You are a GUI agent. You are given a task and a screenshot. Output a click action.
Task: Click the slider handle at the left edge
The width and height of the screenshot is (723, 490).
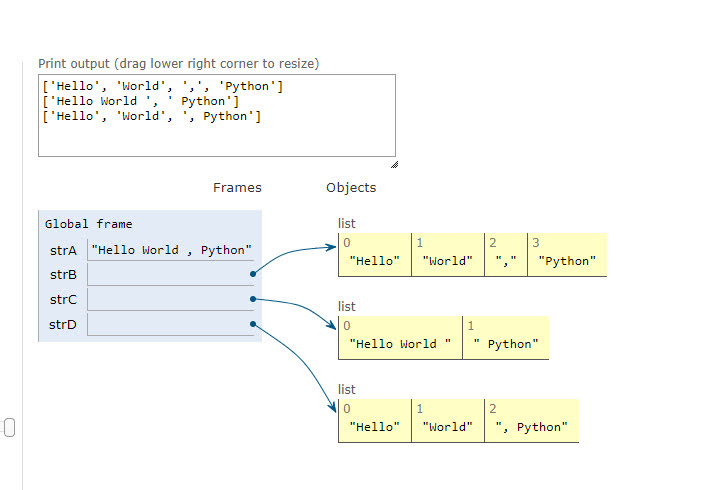point(9,427)
